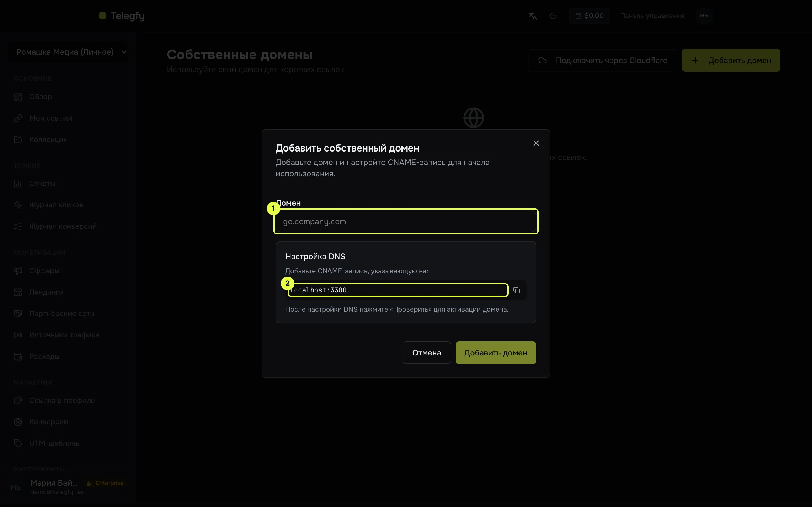Viewport: 812px width, 507px height.
Task: Toggle dark mode with the moon icon
Action: (553, 16)
